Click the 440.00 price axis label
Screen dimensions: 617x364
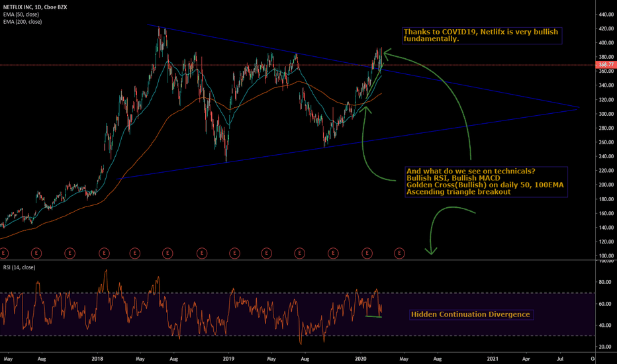(x=606, y=15)
